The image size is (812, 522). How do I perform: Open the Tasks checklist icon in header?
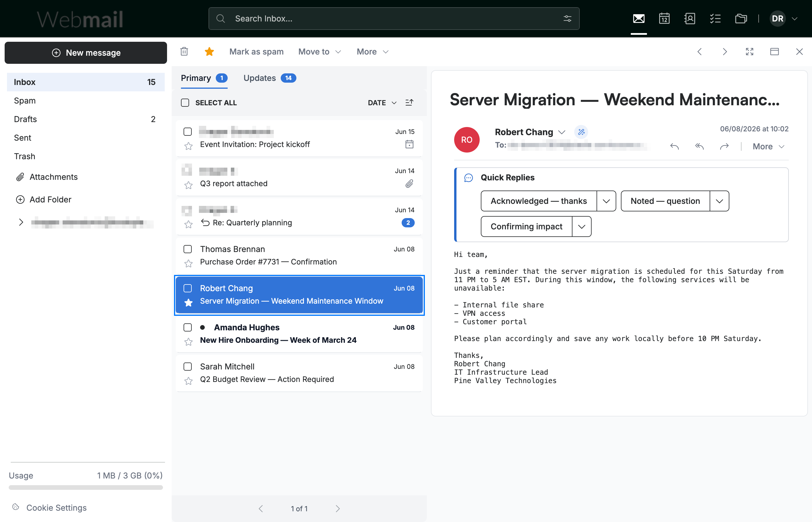tap(715, 19)
